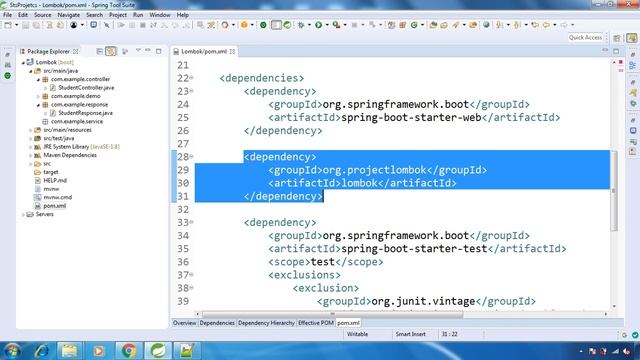640x360 pixels.
Task: Click the Resume debug toolbar icon
Action: tap(121, 25)
